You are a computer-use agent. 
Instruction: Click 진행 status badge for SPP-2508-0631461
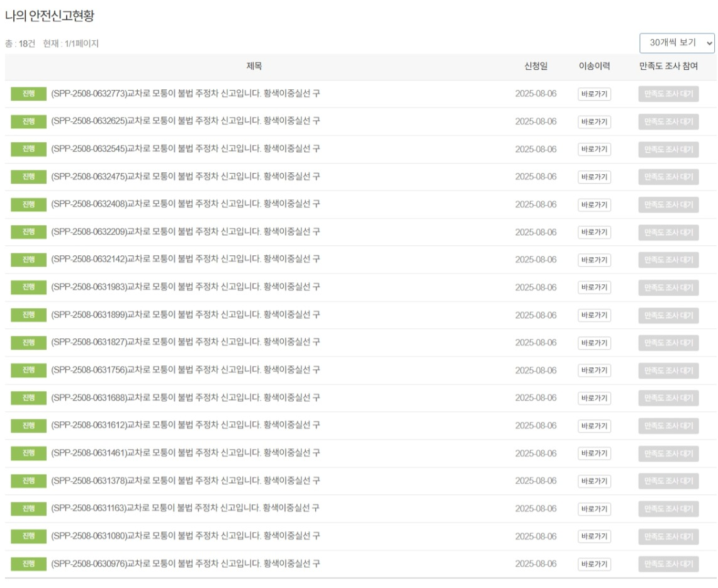pyautogui.click(x=28, y=453)
